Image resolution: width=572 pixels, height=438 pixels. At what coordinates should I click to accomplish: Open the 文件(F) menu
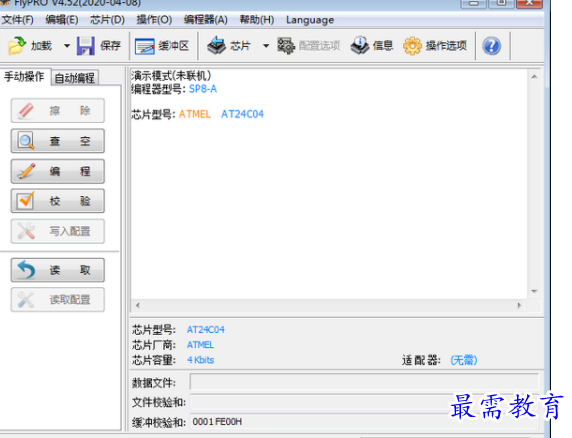click(x=17, y=20)
